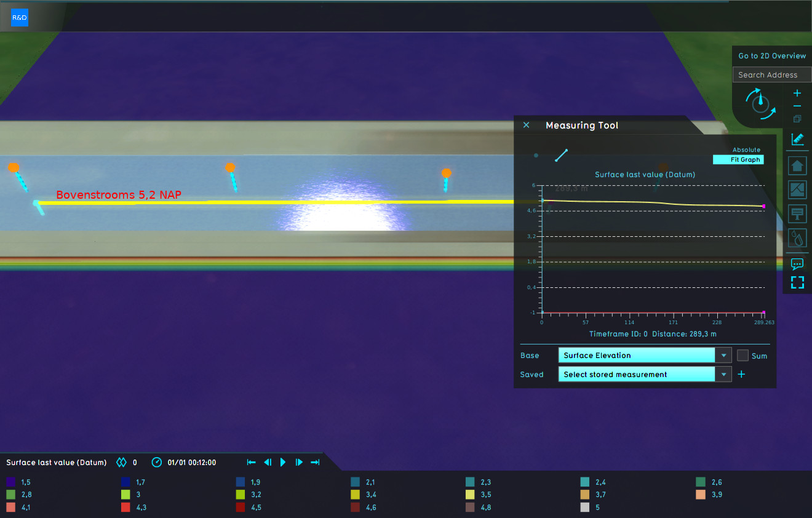Image resolution: width=812 pixels, height=518 pixels.
Task: Rotate view using the compass icon
Action: [x=760, y=103]
